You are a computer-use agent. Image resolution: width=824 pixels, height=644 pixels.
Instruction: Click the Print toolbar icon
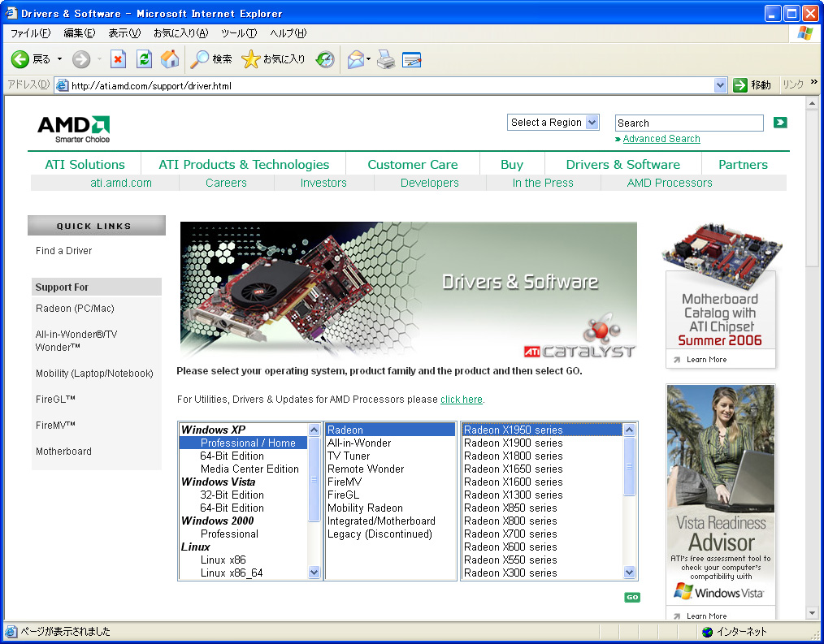(x=386, y=59)
